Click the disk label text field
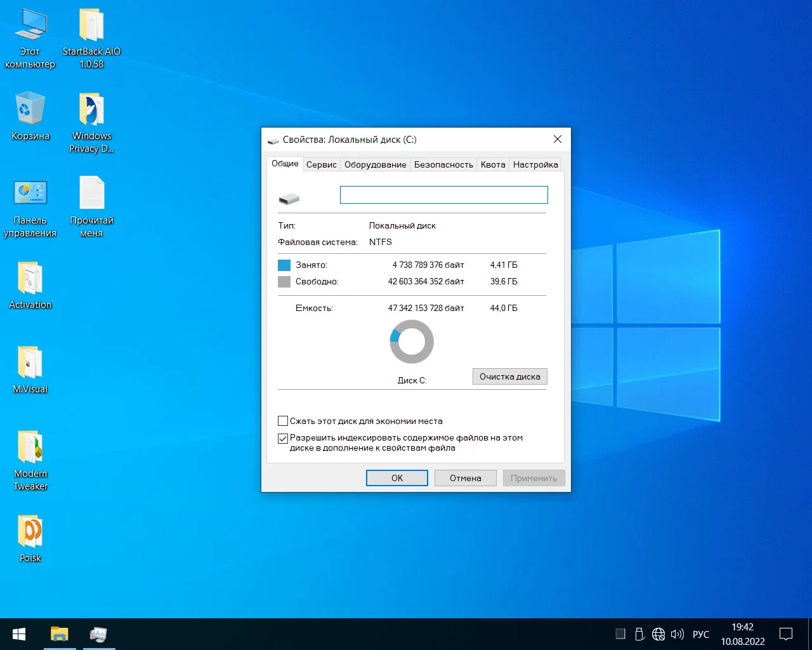 (443, 195)
